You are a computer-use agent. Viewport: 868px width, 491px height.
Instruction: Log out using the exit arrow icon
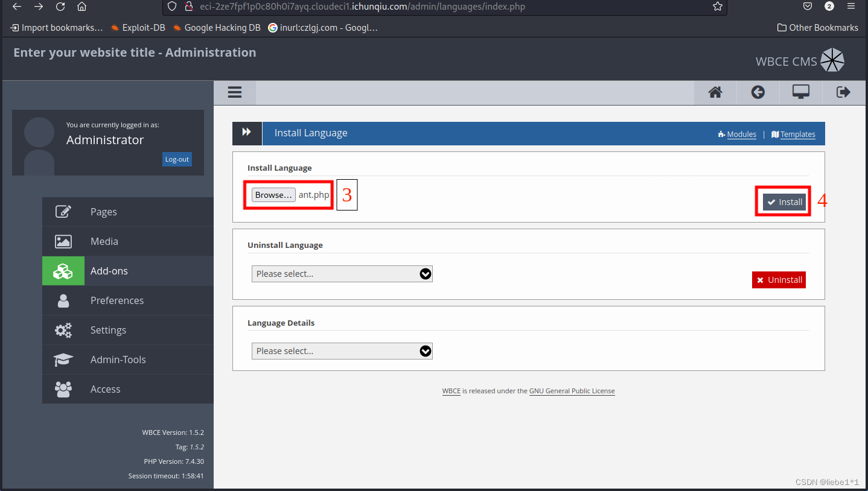coord(843,92)
